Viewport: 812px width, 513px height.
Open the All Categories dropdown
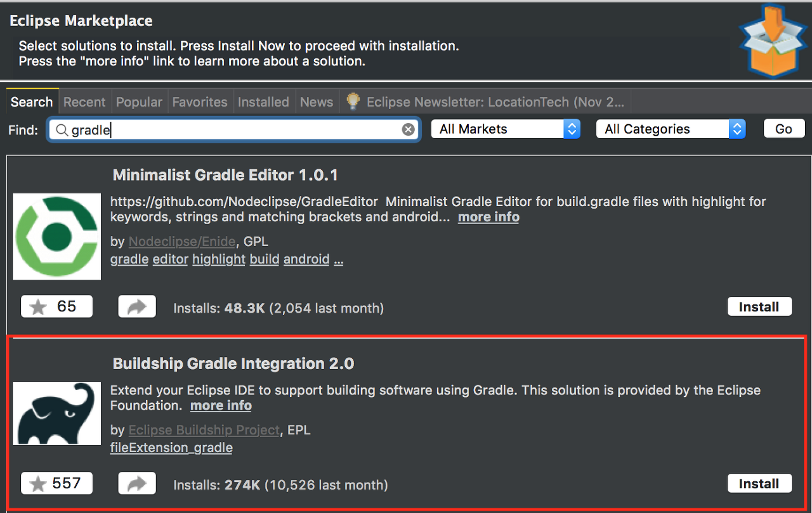pos(670,129)
